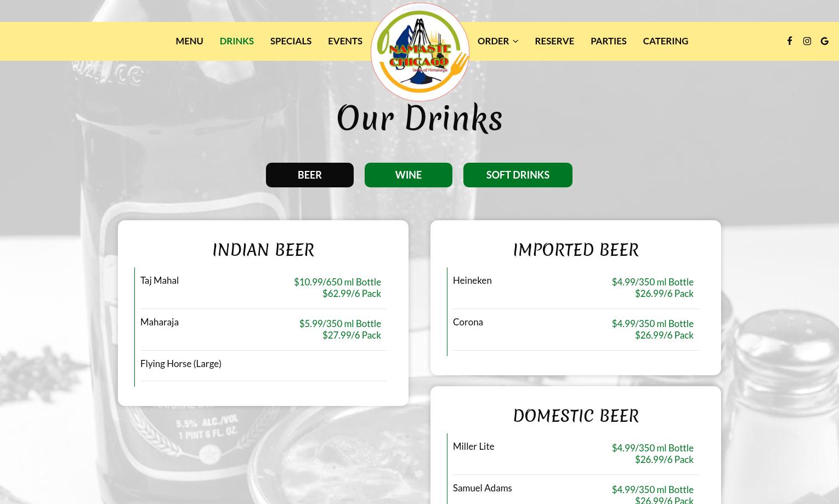Go to the Menu page

189,41
